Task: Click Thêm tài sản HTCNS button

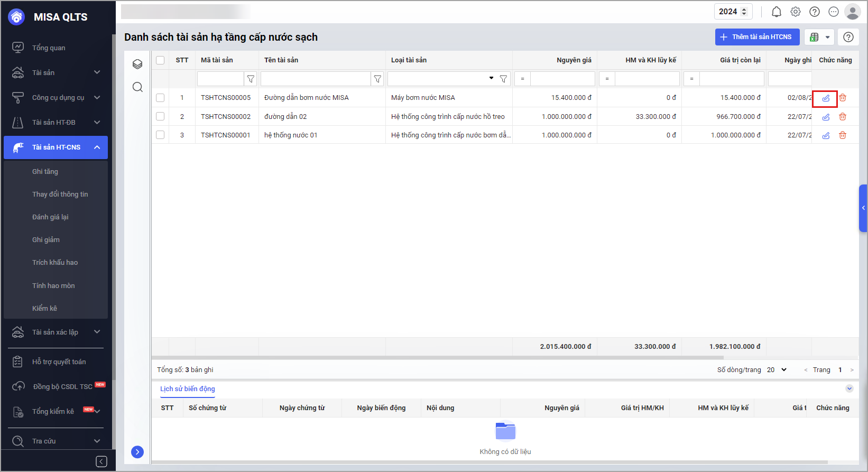Action: pos(756,37)
